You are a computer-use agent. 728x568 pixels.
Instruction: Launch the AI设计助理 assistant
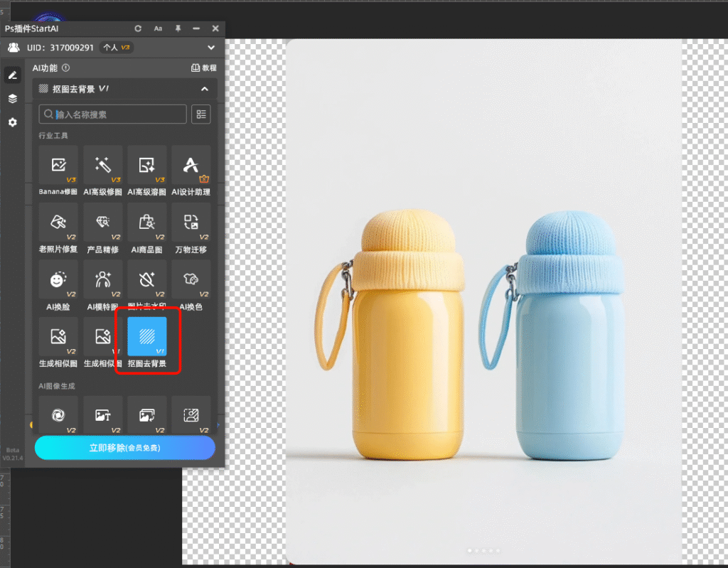tap(191, 166)
